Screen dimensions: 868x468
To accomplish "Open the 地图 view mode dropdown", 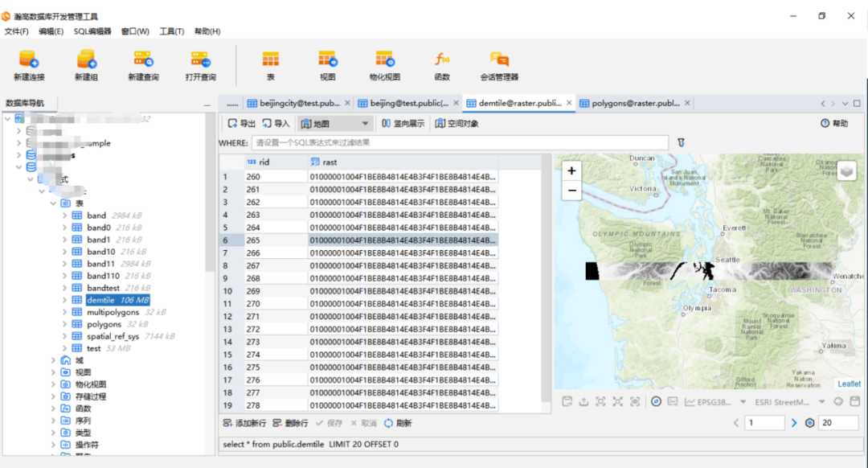I will [x=334, y=124].
